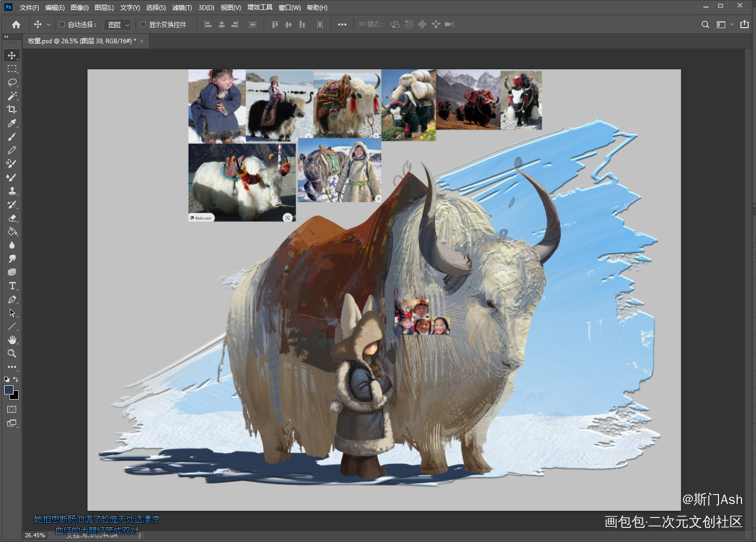Screen dimensions: 756x542
Task: Click the 26.45% zoom level field
Action: (35, 535)
